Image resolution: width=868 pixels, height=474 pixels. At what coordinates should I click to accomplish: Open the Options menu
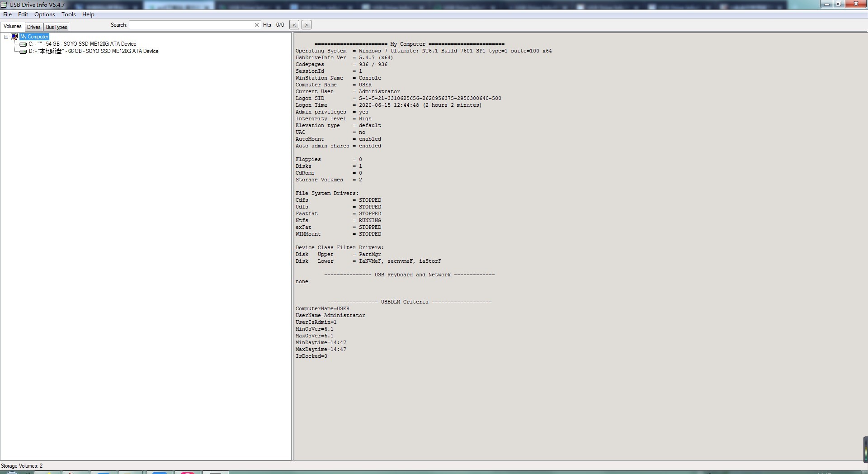click(x=44, y=14)
